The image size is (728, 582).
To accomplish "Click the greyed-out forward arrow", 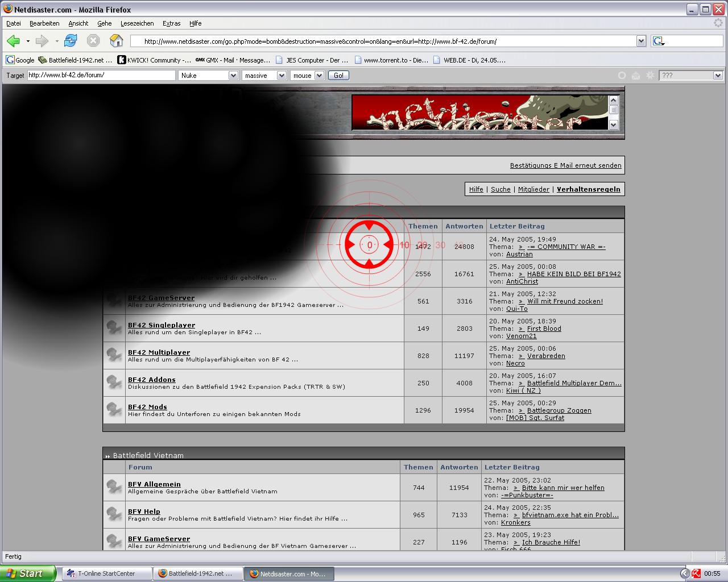I will click(42, 41).
